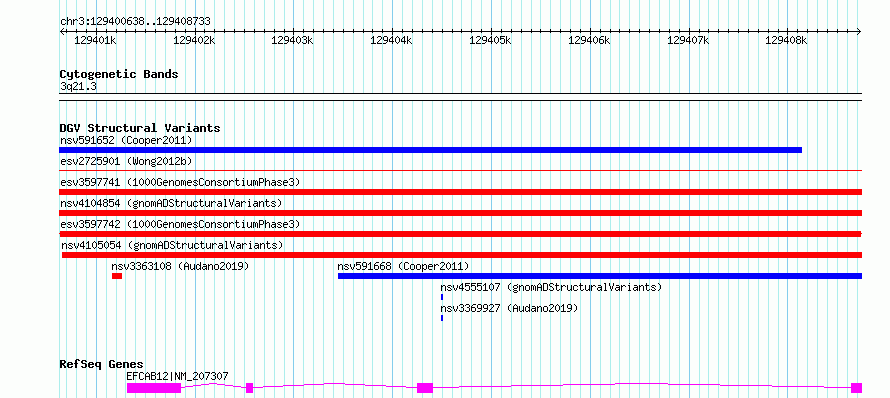Click the small red nsv3363108 variant block

(x=117, y=276)
